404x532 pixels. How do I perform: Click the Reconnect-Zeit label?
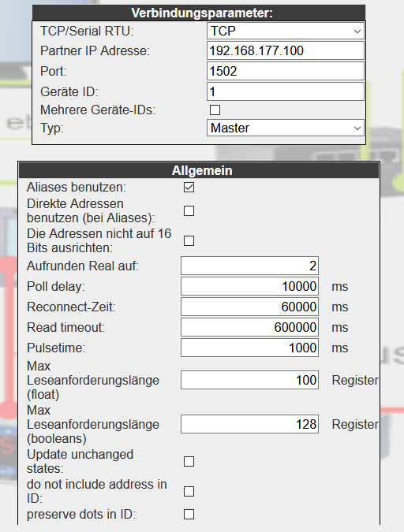tap(71, 307)
